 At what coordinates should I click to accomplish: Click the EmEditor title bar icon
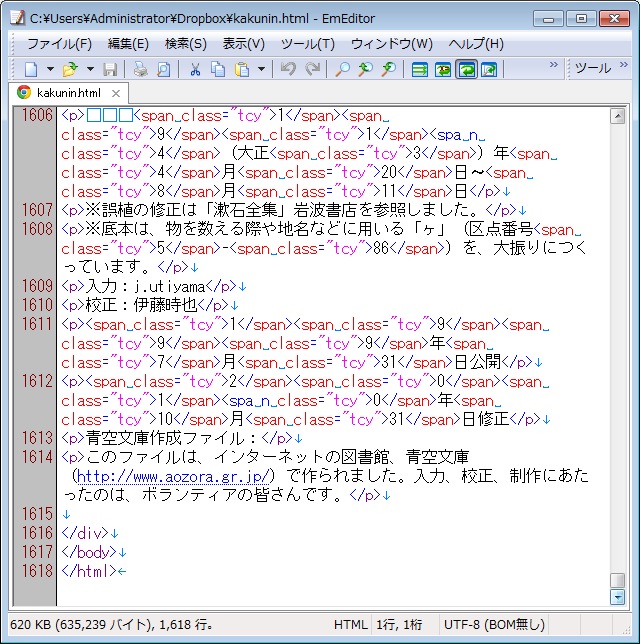click(x=17, y=18)
